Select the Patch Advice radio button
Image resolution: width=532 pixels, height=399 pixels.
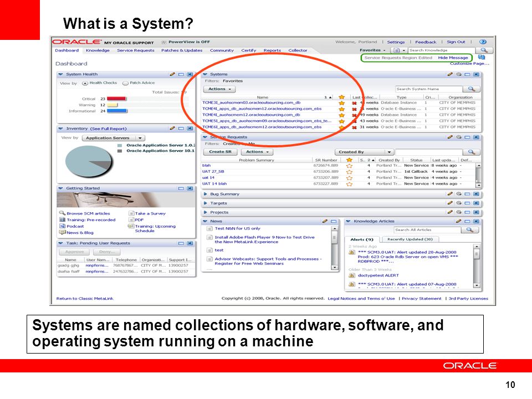pyautogui.click(x=125, y=83)
